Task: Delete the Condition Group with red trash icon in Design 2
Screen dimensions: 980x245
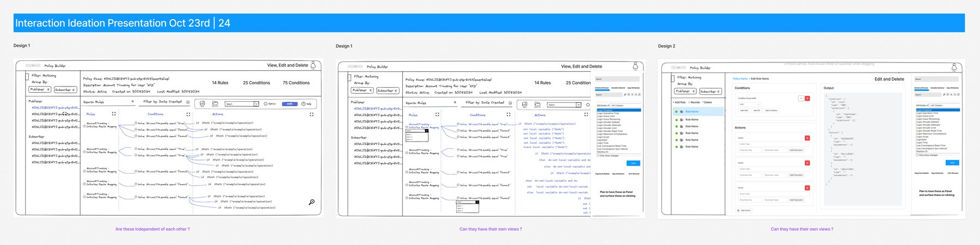Action: (807, 98)
